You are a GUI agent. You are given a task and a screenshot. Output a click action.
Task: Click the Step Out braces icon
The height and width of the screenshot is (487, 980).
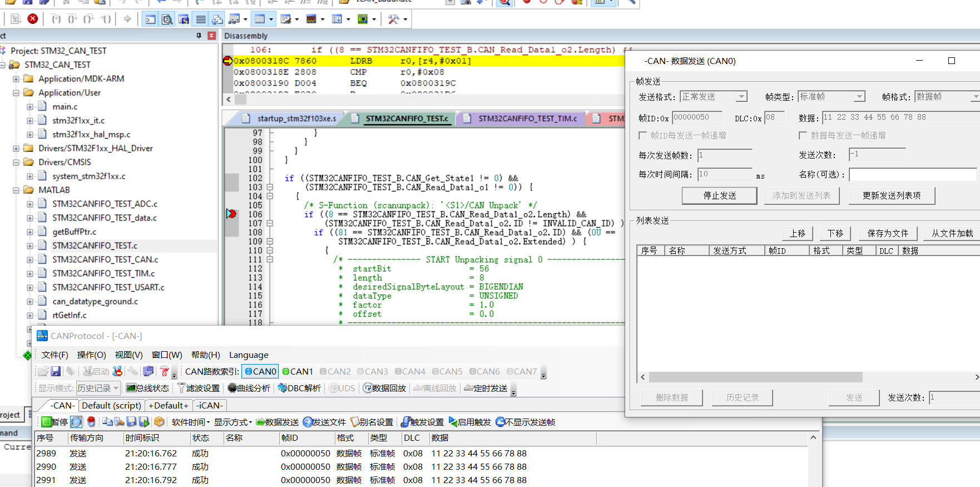[x=88, y=19]
